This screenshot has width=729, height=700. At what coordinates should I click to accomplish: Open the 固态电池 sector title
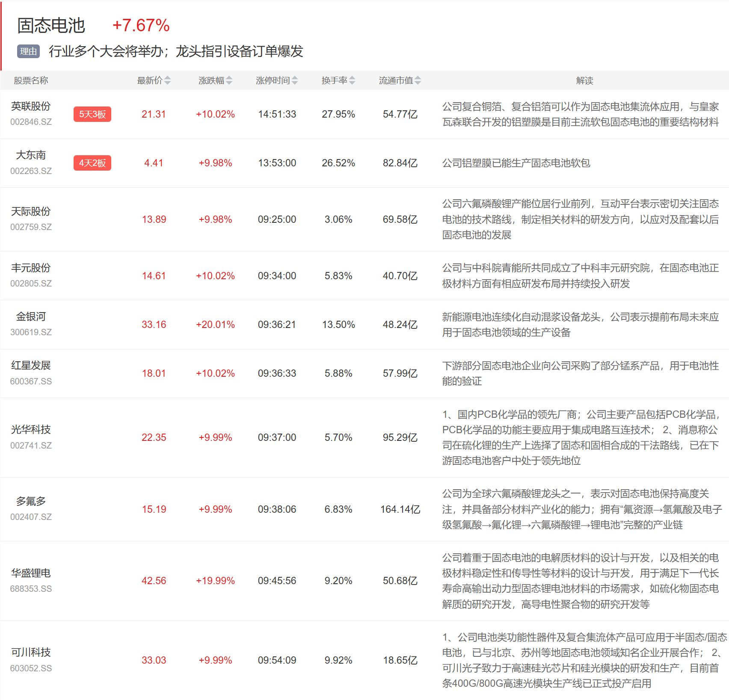click(x=51, y=26)
